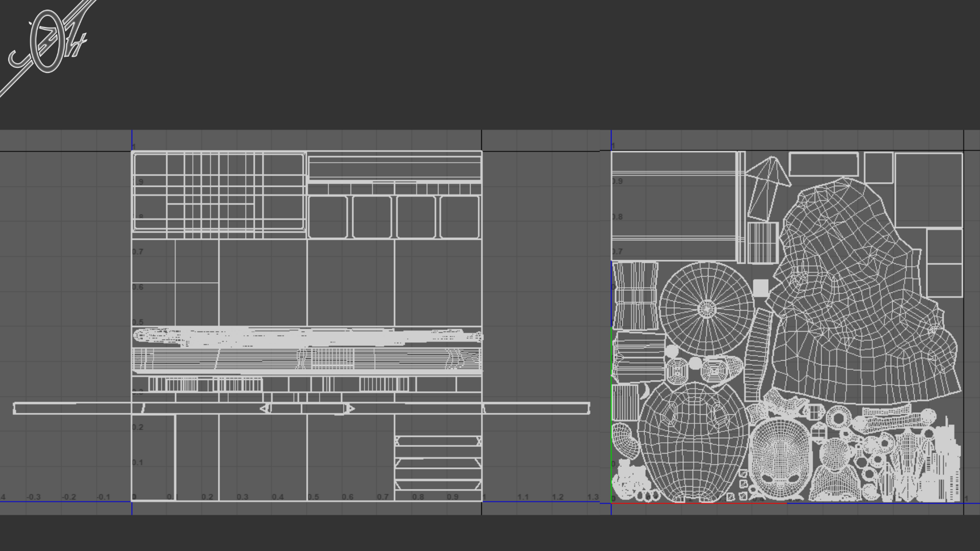980x551 pixels.
Task: Click the grid-subdivided rectangle in the left UV layout
Action: (218, 191)
